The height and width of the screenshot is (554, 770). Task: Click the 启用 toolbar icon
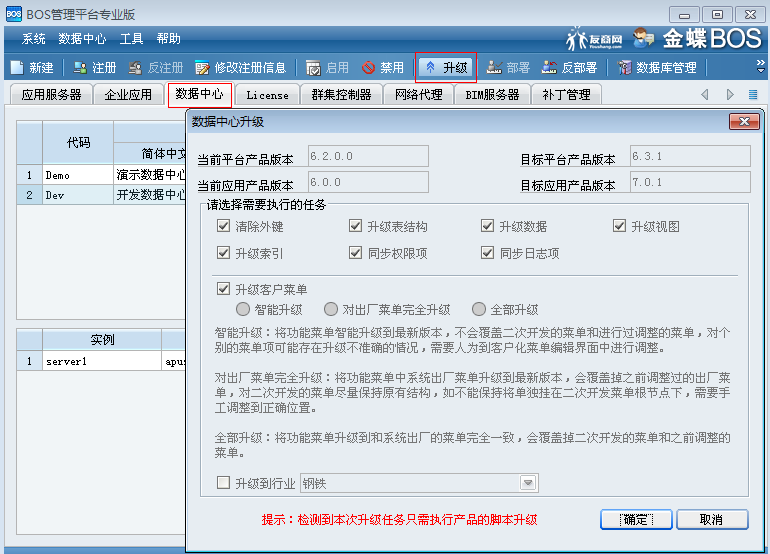coord(313,68)
